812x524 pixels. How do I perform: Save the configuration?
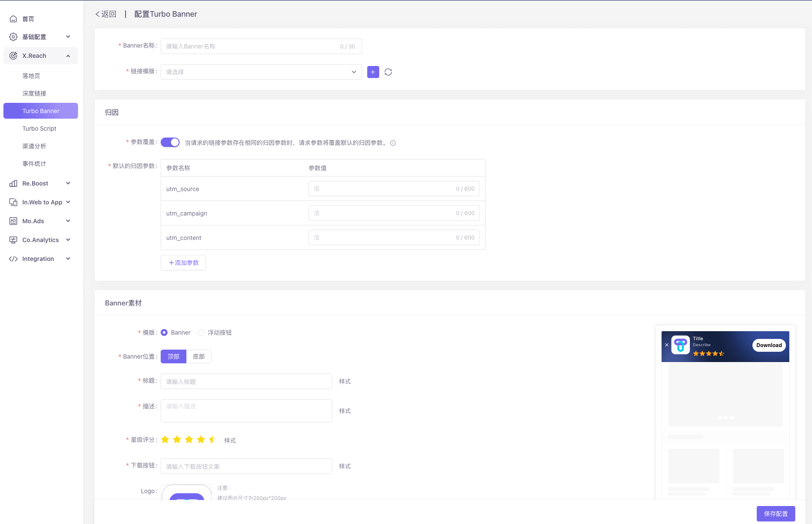[776, 514]
